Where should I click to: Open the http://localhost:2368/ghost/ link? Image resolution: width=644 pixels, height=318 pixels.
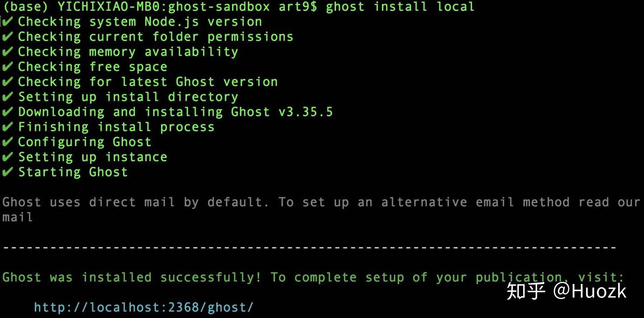144,307
